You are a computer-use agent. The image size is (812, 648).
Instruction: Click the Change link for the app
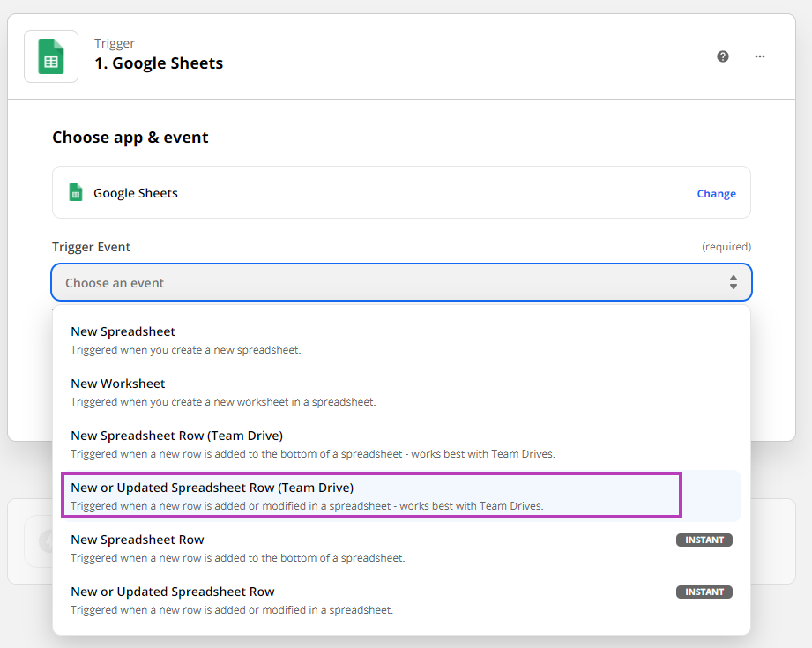[x=716, y=194]
